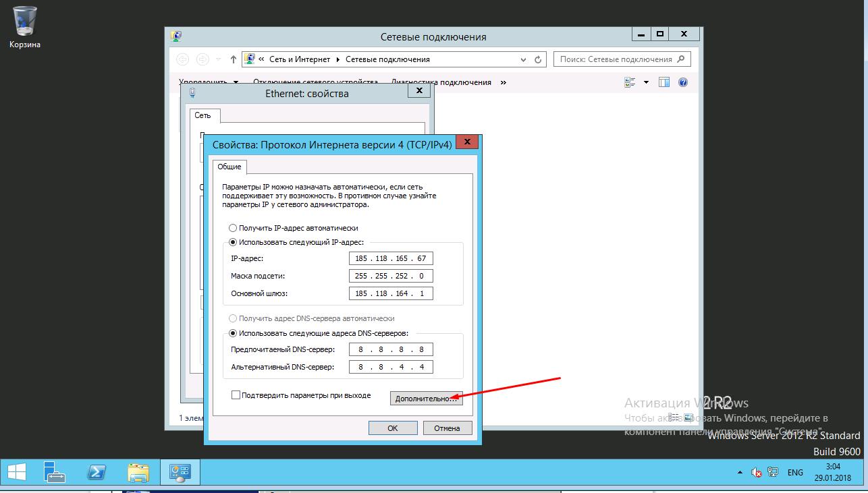Maximize the Network Connections window
The height and width of the screenshot is (493, 868).
pyautogui.click(x=660, y=34)
